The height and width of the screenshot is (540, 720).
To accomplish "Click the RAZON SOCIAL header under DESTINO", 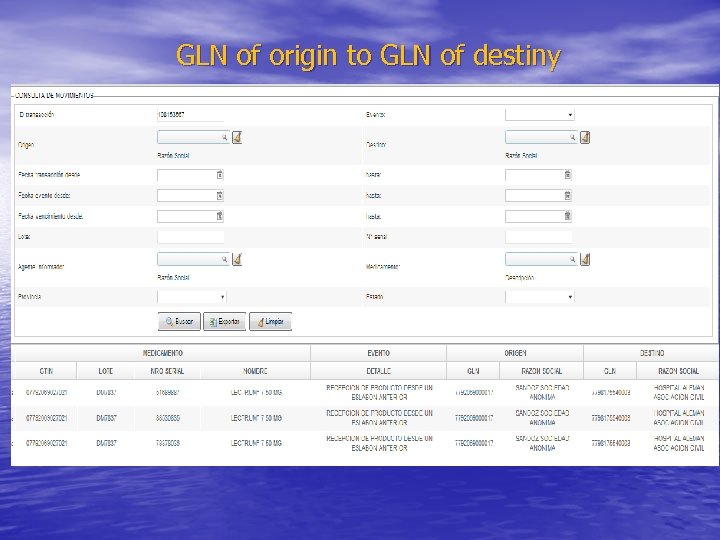I will click(678, 371).
